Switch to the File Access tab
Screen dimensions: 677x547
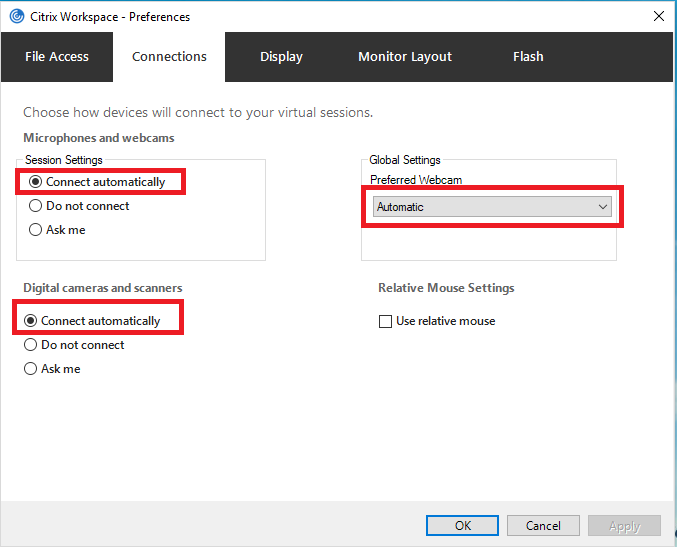pos(57,57)
